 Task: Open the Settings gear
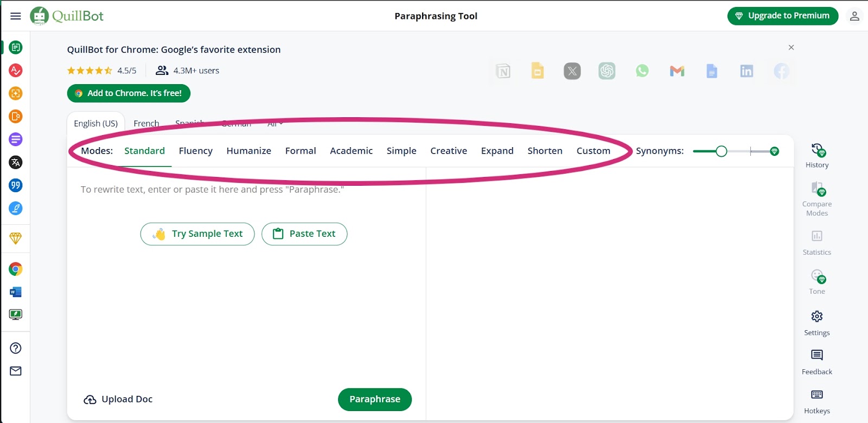pyautogui.click(x=817, y=323)
